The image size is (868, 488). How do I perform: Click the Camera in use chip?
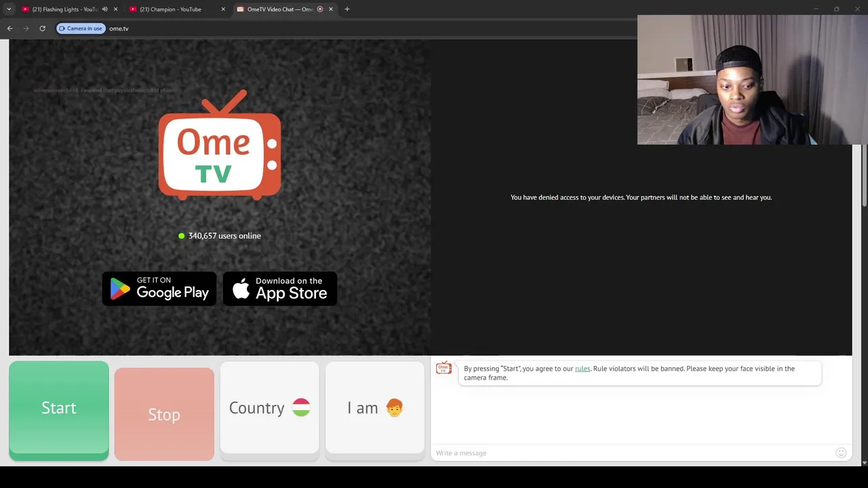[x=81, y=28]
